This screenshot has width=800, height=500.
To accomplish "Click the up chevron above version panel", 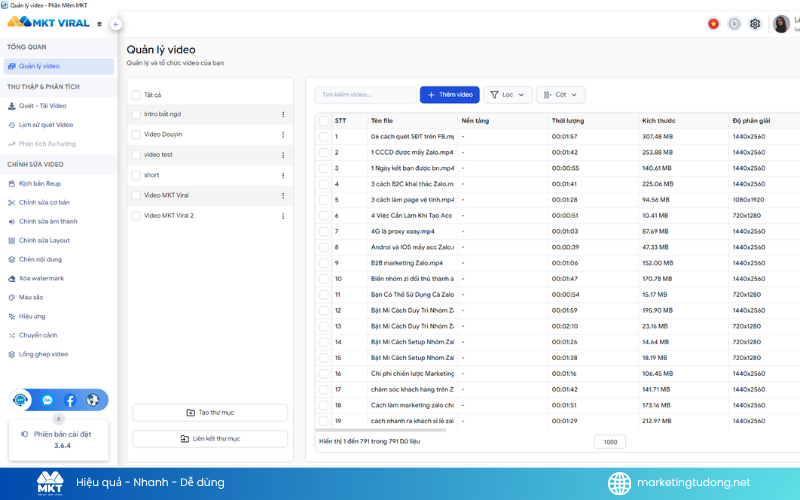I will pyautogui.click(x=59, y=419).
